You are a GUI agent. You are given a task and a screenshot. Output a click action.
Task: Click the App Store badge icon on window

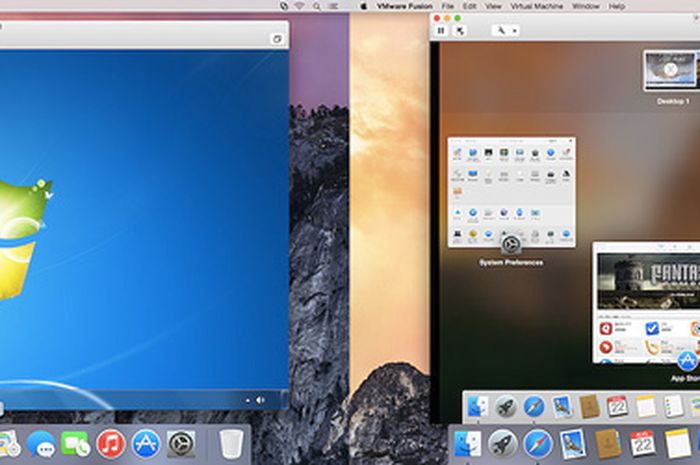click(688, 361)
